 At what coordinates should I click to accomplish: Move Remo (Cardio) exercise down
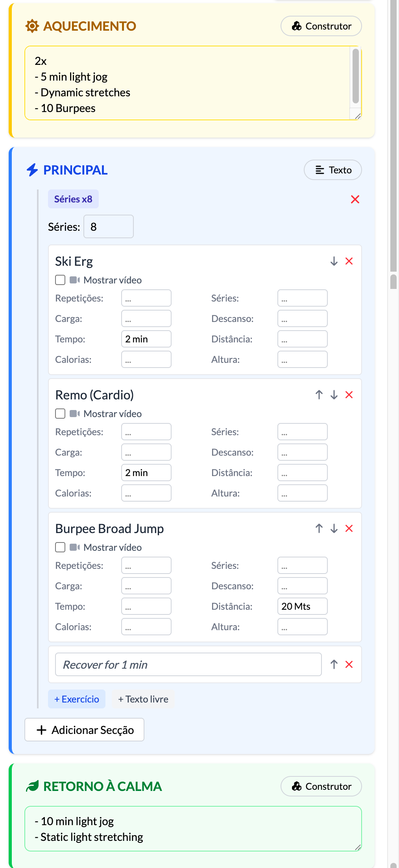(x=334, y=395)
